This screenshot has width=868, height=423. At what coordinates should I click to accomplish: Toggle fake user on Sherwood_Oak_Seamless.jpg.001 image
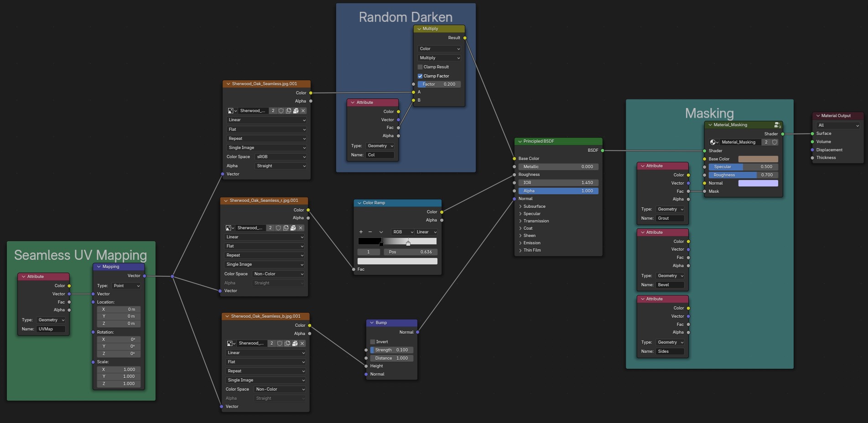point(281,111)
